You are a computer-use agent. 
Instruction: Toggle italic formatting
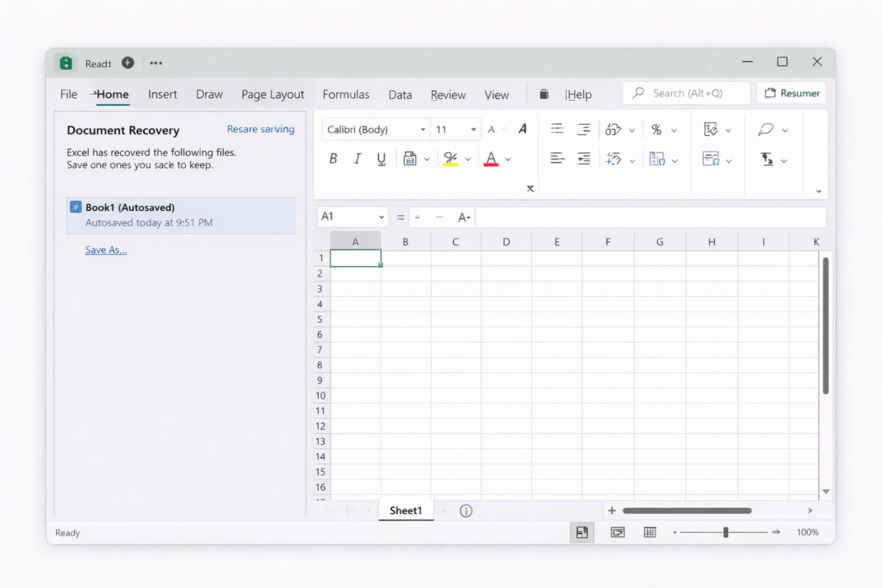coord(357,159)
